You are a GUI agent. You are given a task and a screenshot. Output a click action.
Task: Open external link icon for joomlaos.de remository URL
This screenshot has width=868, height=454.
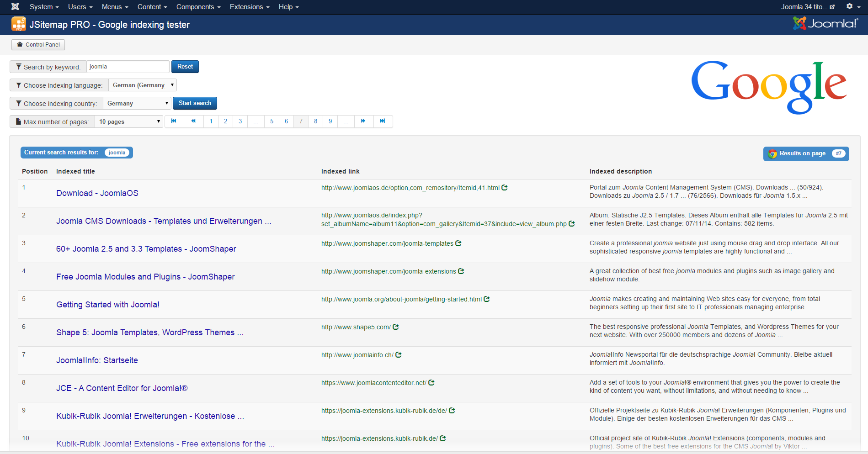tap(505, 188)
